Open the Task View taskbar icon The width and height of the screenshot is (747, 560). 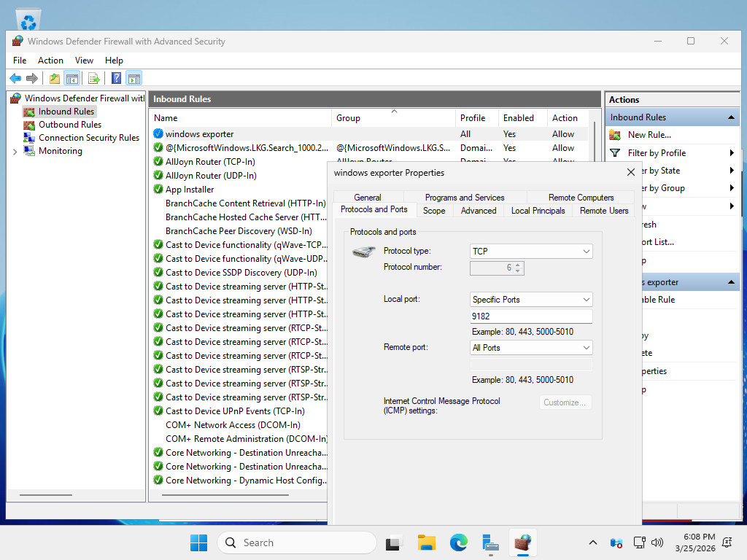393,542
